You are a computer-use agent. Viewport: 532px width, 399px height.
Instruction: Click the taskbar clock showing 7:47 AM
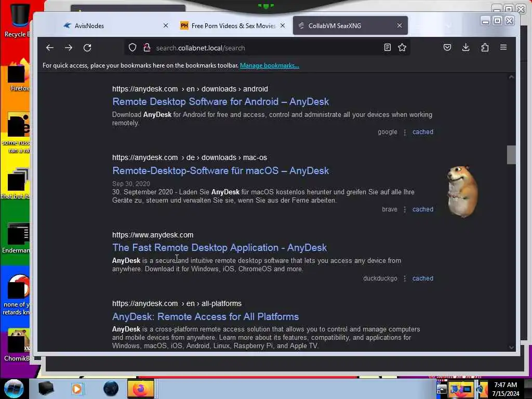point(506,389)
